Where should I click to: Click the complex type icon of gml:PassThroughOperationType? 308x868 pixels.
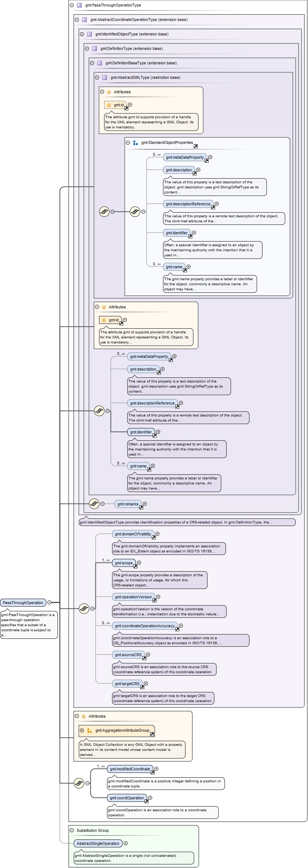click(79, 5)
